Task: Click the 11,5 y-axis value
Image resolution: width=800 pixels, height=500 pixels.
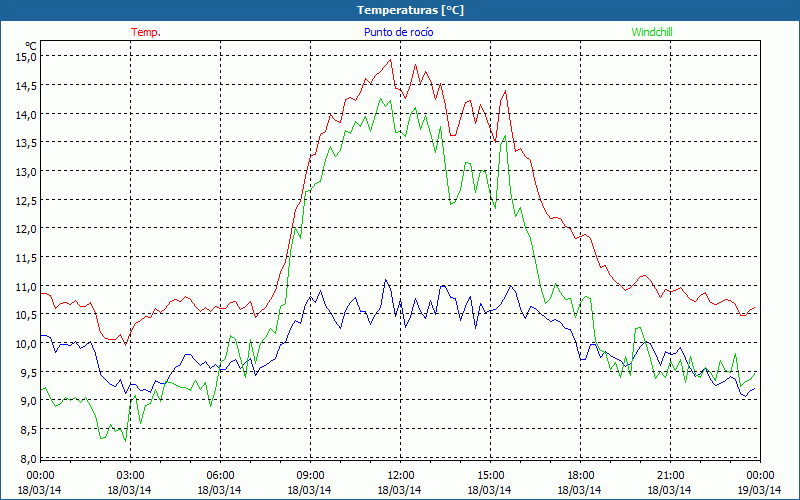Action: pyautogui.click(x=28, y=258)
